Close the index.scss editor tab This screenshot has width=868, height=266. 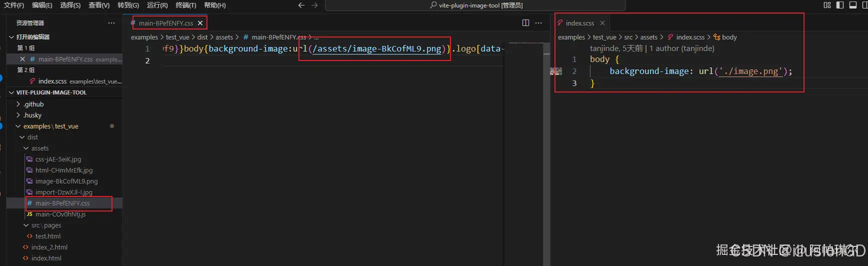click(602, 23)
